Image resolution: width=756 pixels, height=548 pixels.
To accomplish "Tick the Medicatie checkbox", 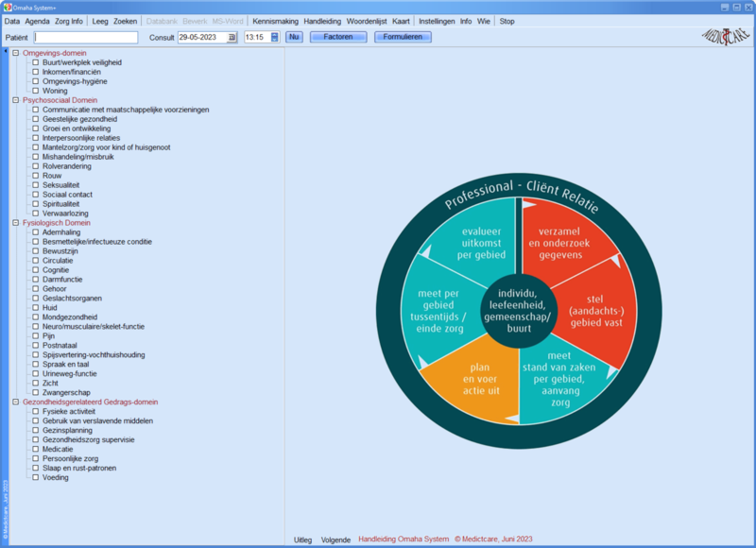I will (x=36, y=449).
